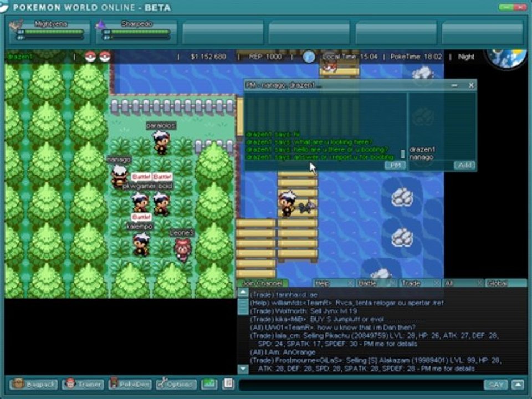This screenshot has width=532, height=399.
Task: Click the Local Time 15:04 text
Action: [350, 57]
